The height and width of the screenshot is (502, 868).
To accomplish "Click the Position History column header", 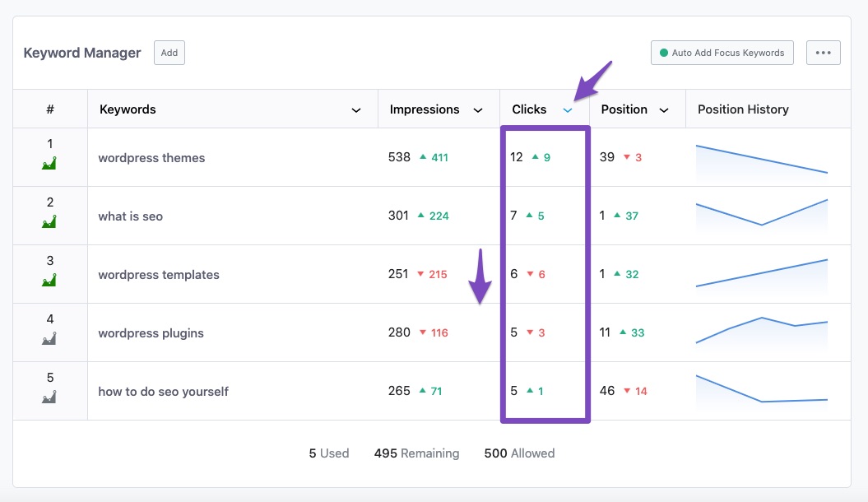I will (x=743, y=109).
